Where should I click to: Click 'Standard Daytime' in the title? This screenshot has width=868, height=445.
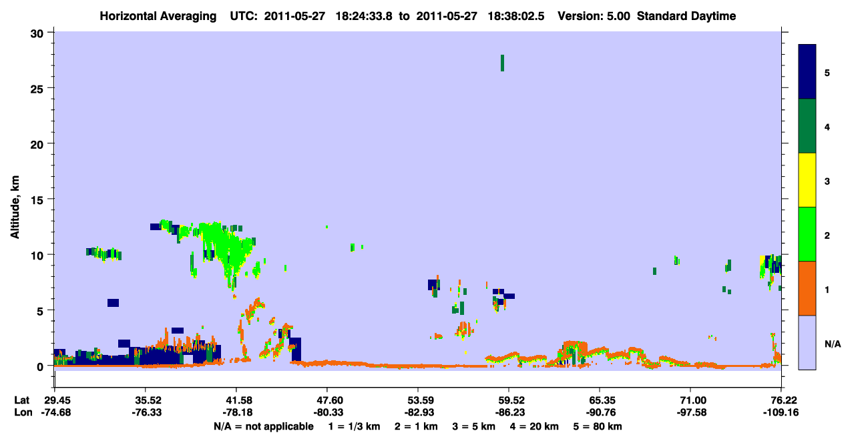(686, 16)
